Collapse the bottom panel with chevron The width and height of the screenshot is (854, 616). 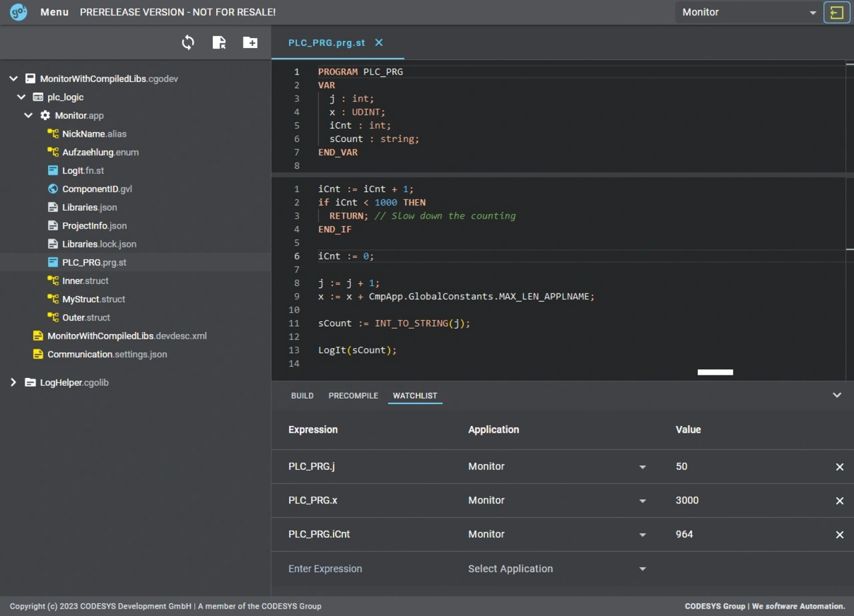click(837, 395)
